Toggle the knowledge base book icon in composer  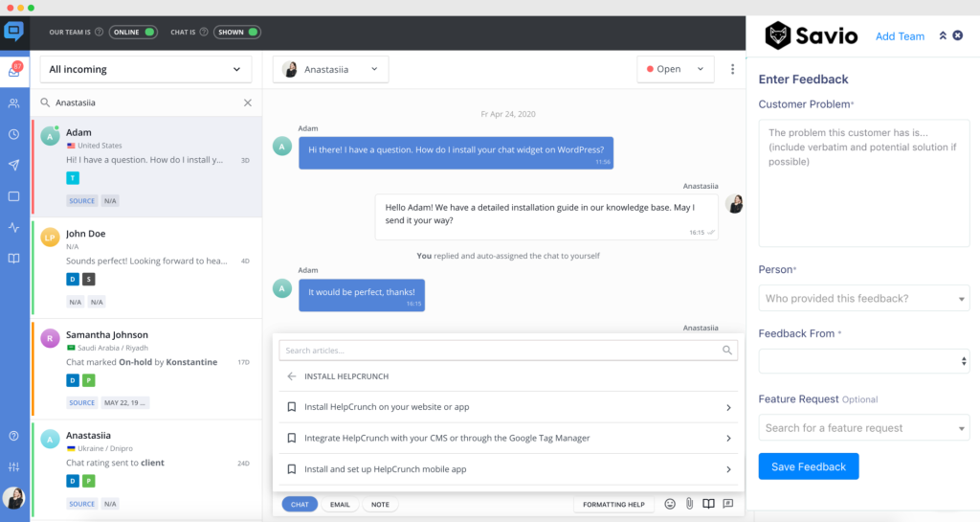tap(708, 504)
